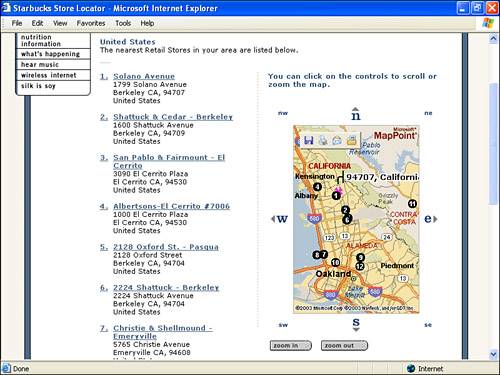500x375 pixels.
Task: Pan the map northeast using ne
Action: tap(428, 113)
